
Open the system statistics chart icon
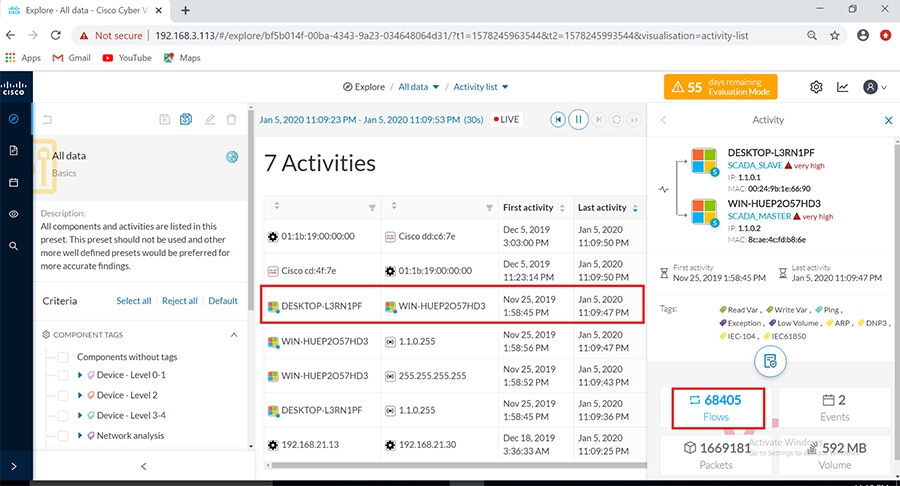tap(843, 87)
